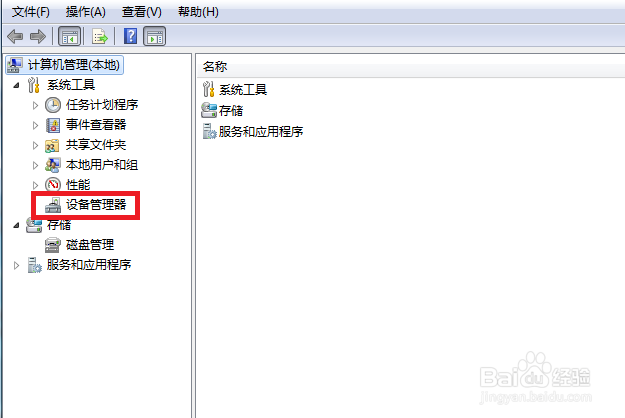The image size is (625, 418).
Task: Open the 查看(V) menu
Action: tap(142, 12)
